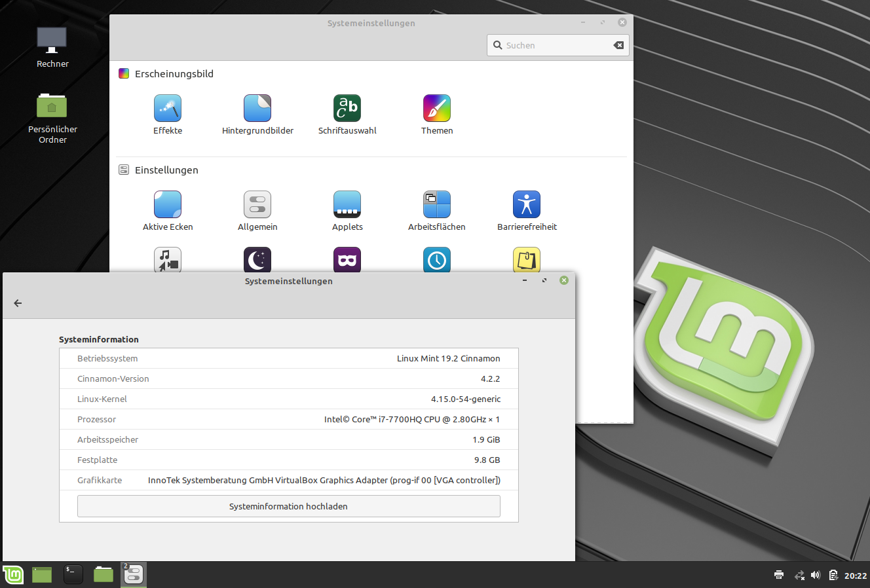Select the Rechner desktop icon
870x588 pixels.
pyautogui.click(x=52, y=47)
